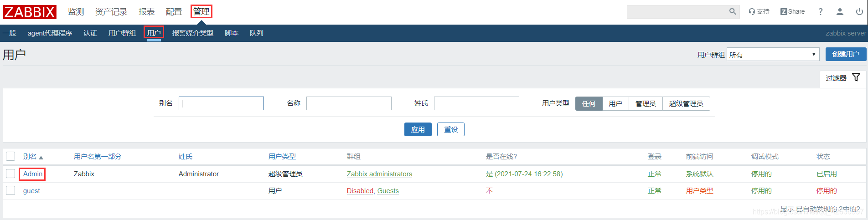
Task: Open the user profile icon
Action: coord(840,11)
